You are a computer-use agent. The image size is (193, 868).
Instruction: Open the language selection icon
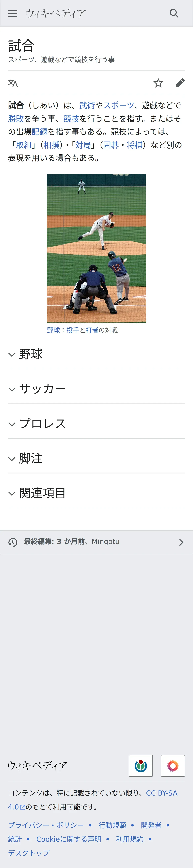pos(13,83)
